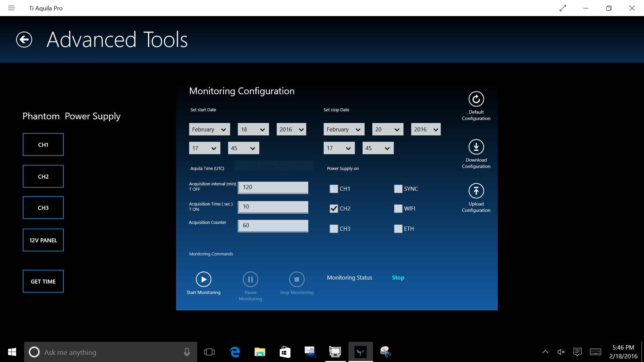Click the 12V PANEL button
The width and height of the screenshot is (644, 362).
coord(43,240)
